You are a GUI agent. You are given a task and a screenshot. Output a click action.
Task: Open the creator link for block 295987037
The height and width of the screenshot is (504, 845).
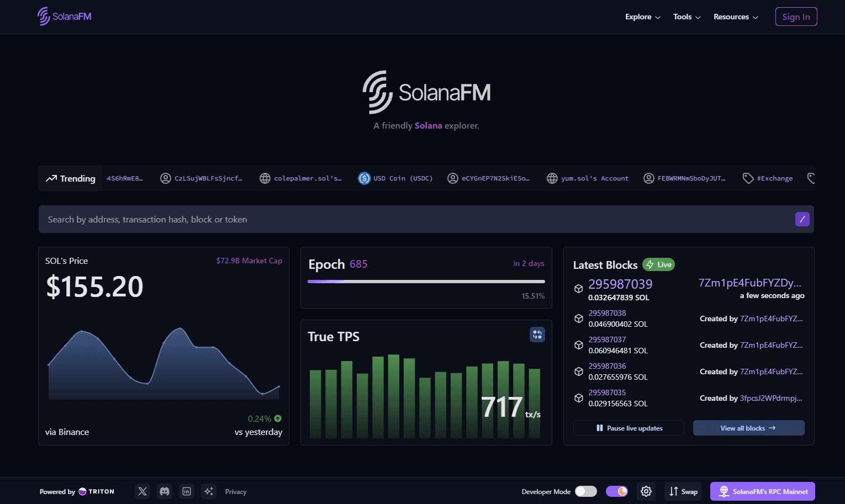tap(771, 345)
